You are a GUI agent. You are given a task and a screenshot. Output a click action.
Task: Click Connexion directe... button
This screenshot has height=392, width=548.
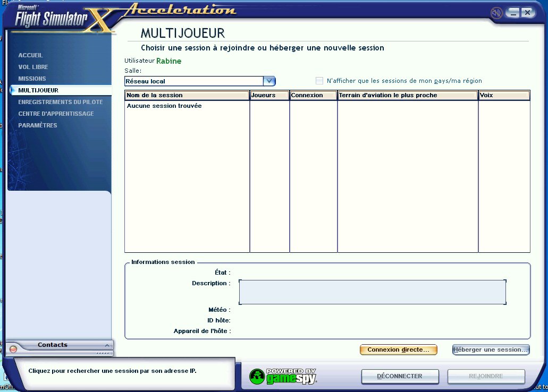point(399,350)
